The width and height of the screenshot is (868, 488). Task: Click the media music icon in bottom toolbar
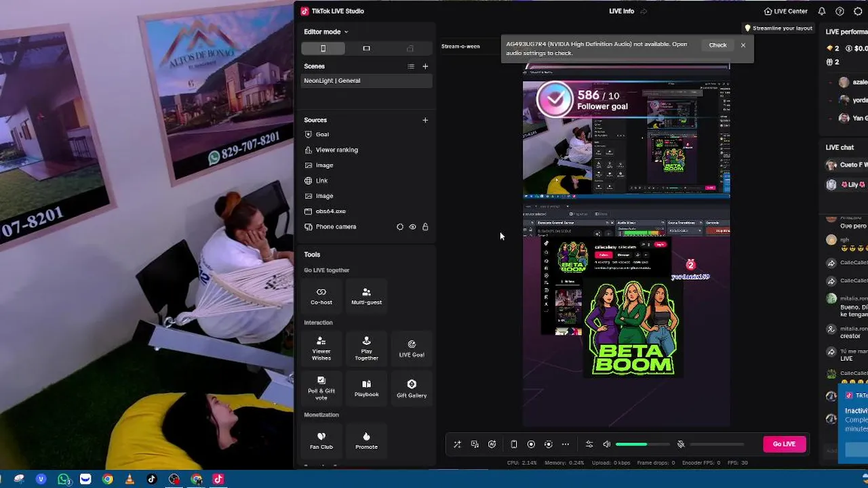click(x=475, y=445)
